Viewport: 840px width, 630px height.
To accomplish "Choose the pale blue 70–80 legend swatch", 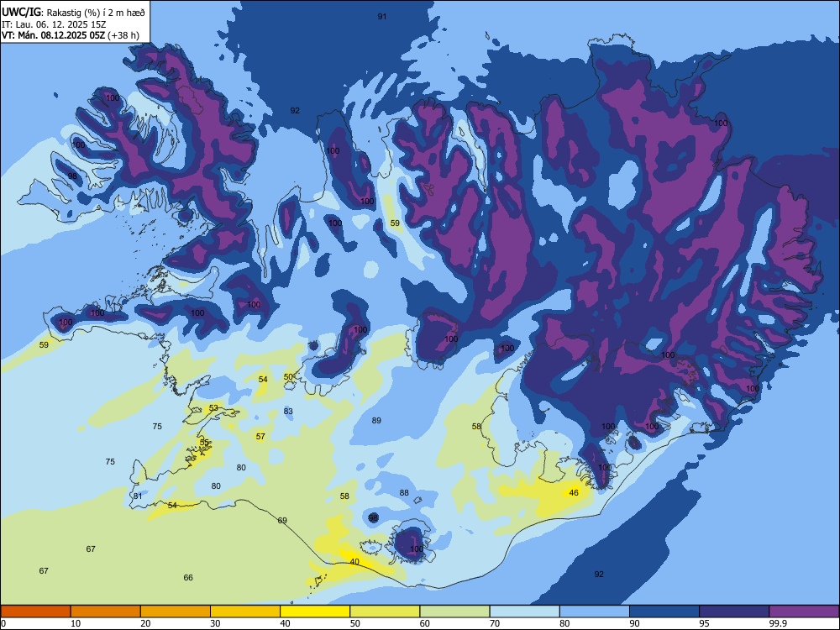I will [525, 612].
